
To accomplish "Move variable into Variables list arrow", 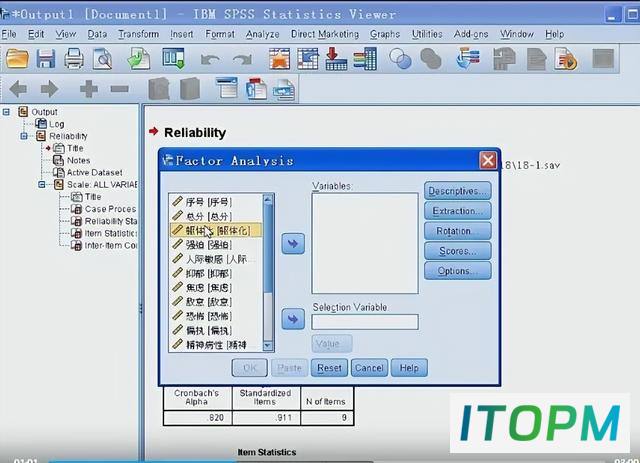I will [x=293, y=244].
